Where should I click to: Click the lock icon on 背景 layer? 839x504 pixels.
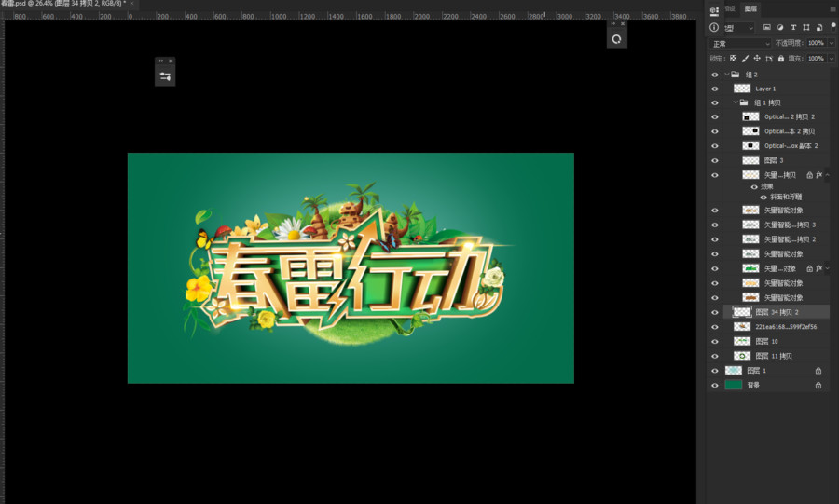pos(818,386)
